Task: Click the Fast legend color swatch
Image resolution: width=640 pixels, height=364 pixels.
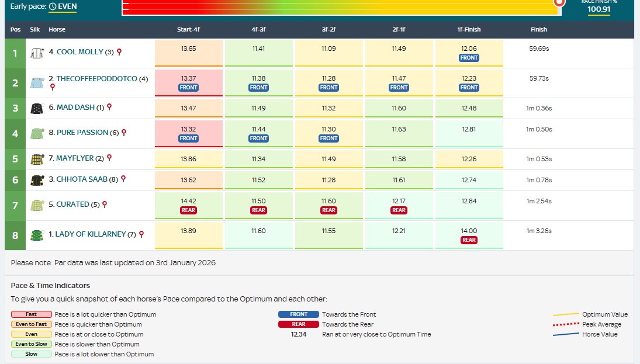Action: tap(30, 314)
